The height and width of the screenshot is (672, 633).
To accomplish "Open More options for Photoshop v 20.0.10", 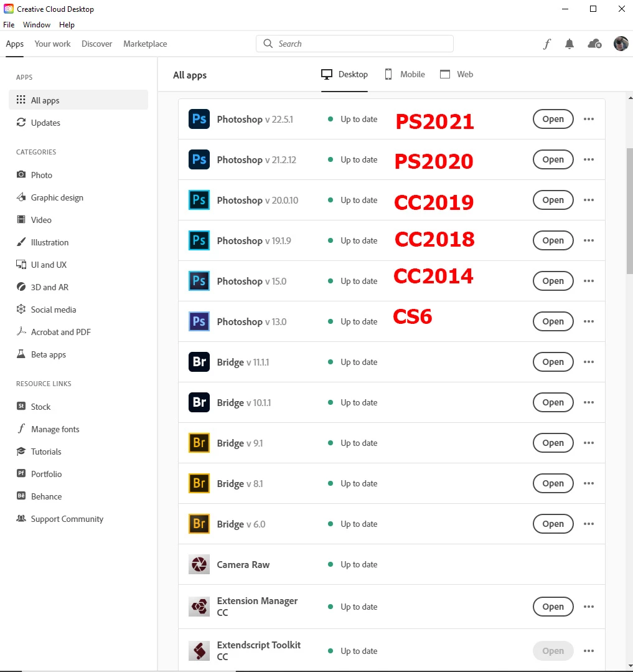I will click(589, 200).
